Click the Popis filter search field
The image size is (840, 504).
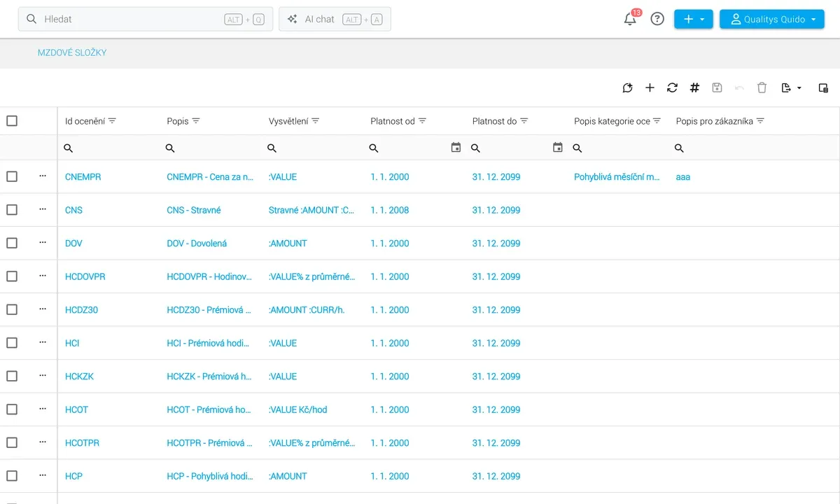(x=210, y=148)
